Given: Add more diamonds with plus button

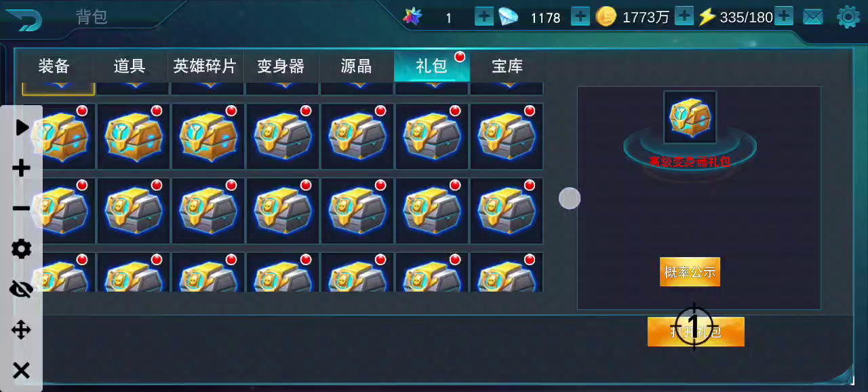Looking at the screenshot, I should pyautogui.click(x=580, y=16).
